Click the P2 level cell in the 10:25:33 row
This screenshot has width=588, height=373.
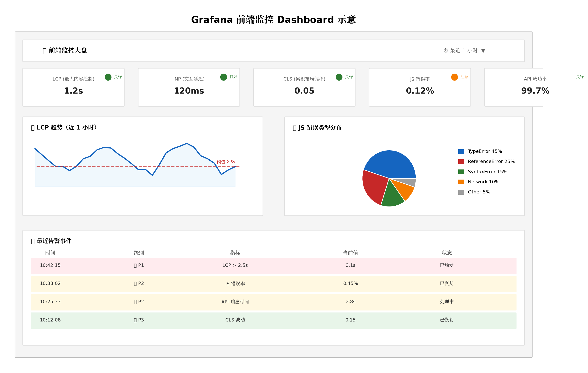139,302
